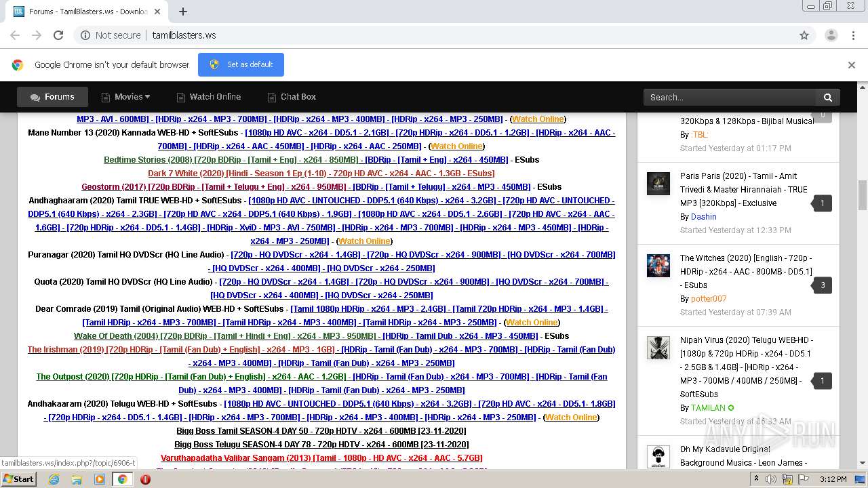This screenshot has height=488, width=868.
Task: Click the search magnifier button
Action: 828,97
